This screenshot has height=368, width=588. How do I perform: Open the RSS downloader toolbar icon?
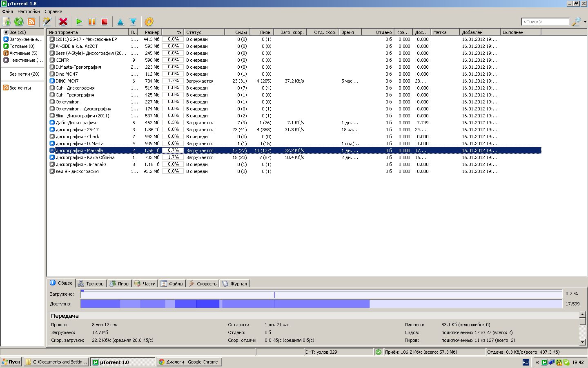(31, 22)
